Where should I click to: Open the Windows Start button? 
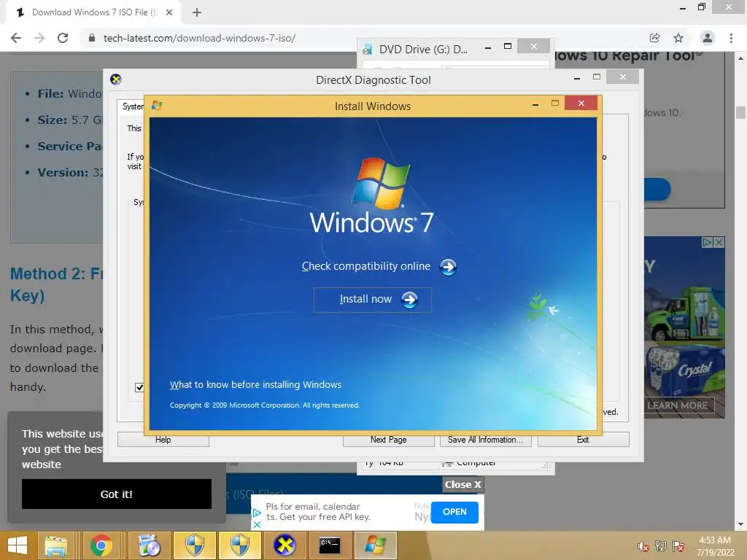(x=18, y=545)
